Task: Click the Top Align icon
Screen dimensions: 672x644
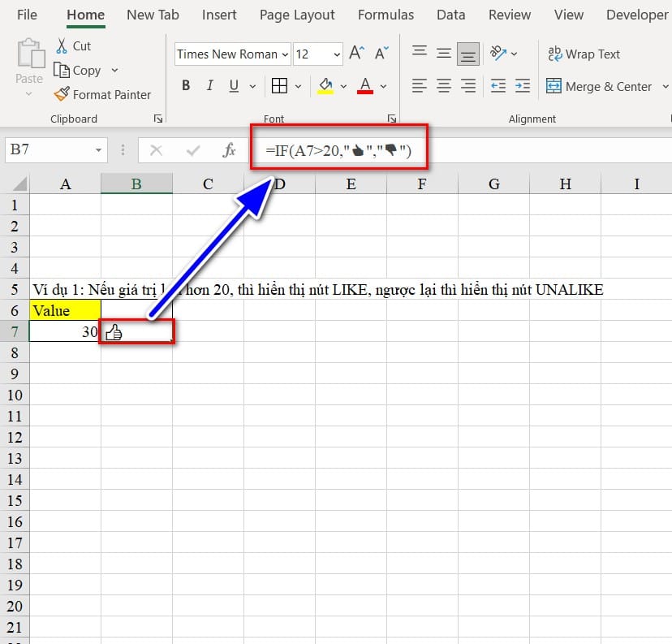Action: pyautogui.click(x=420, y=51)
